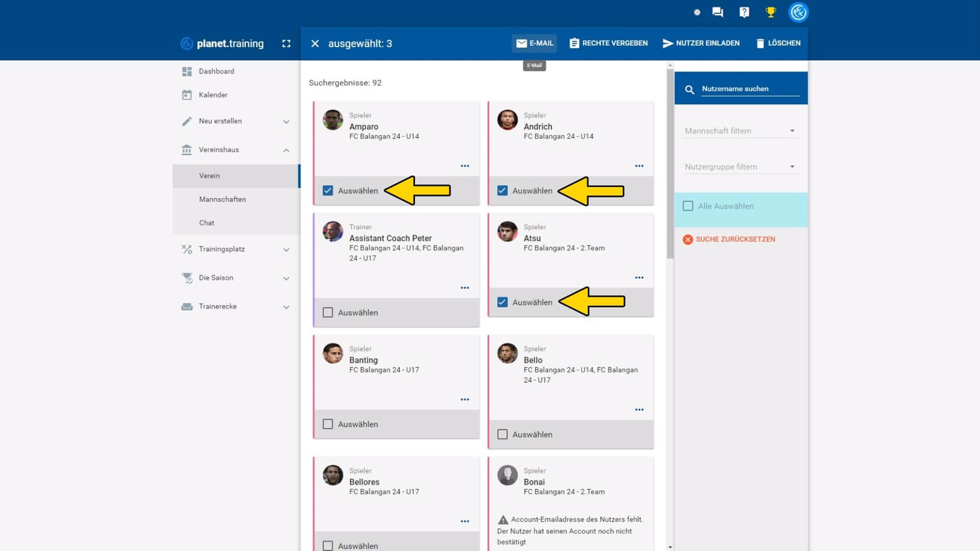Toggle the fullscreen icon beside planet.training logo
Viewport: 980px width, 551px height.
point(286,44)
